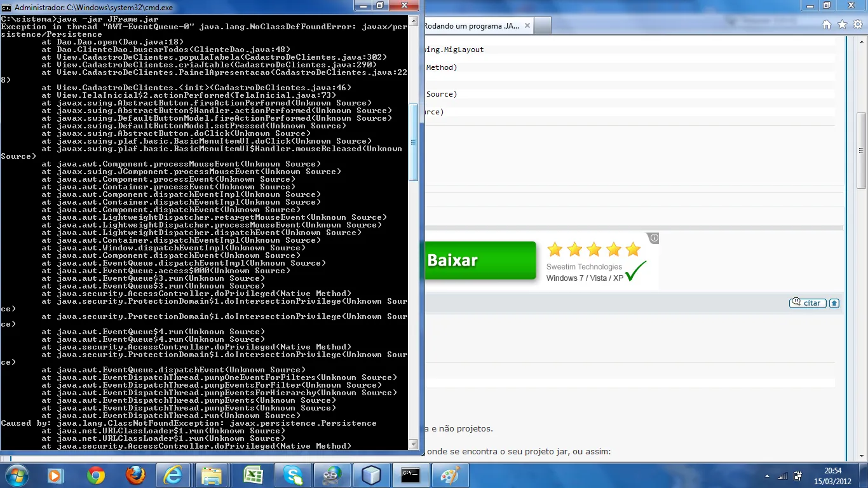The width and height of the screenshot is (868, 488).
Task: Click the five-star rating in the ad
Action: (593, 249)
